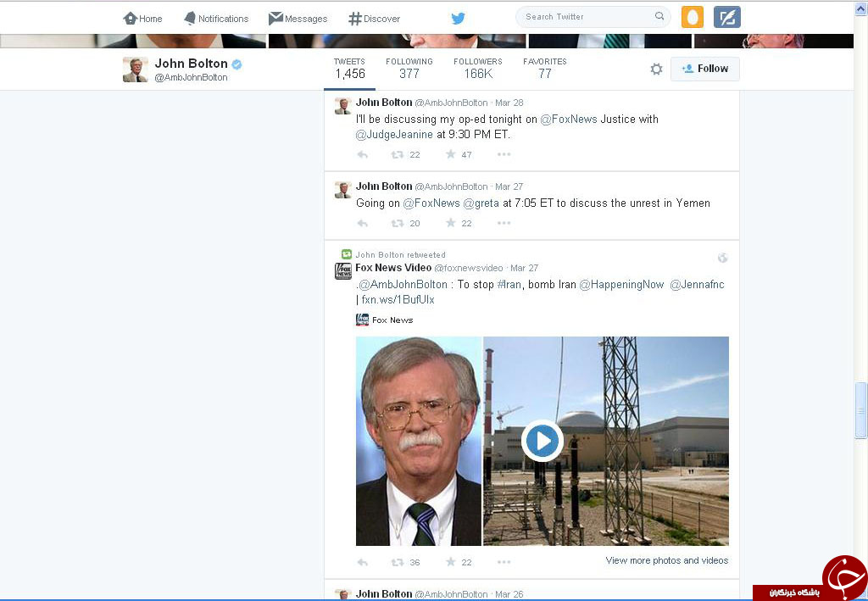Click John Bolton portrait in the video thumbnail
The image size is (868, 601).
pyautogui.click(x=419, y=441)
